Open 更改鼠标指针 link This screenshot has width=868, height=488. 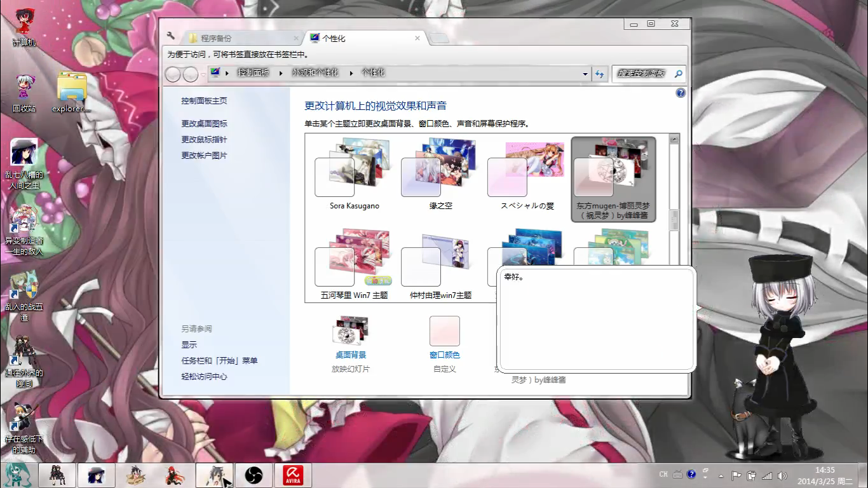point(204,140)
